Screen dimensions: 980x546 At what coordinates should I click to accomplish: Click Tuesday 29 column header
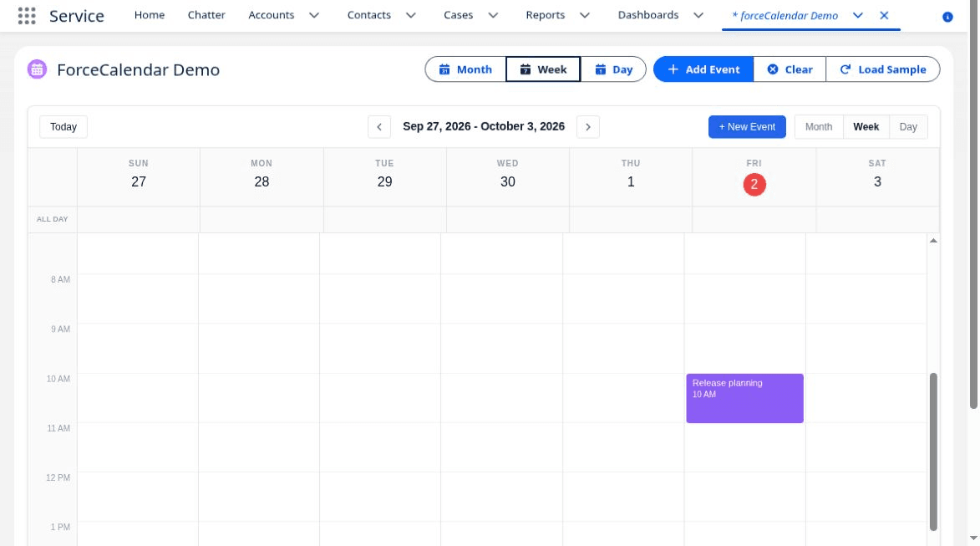tap(384, 177)
